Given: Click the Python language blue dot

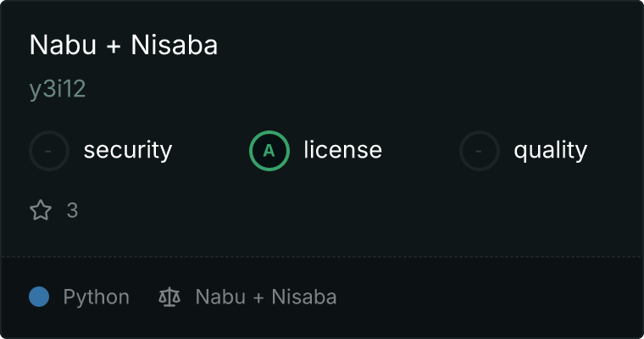Looking at the screenshot, I should 39,297.
